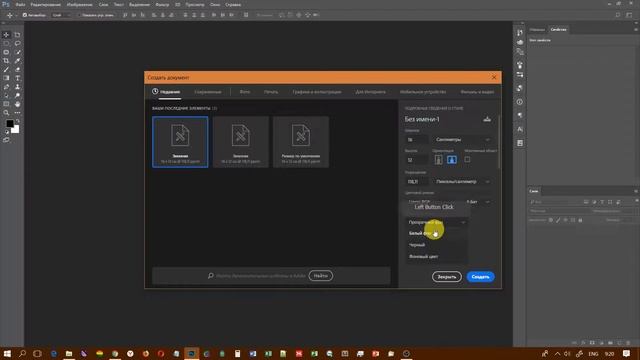The image size is (640, 360).
Task: Select the Eraser tool
Action: click(18, 69)
